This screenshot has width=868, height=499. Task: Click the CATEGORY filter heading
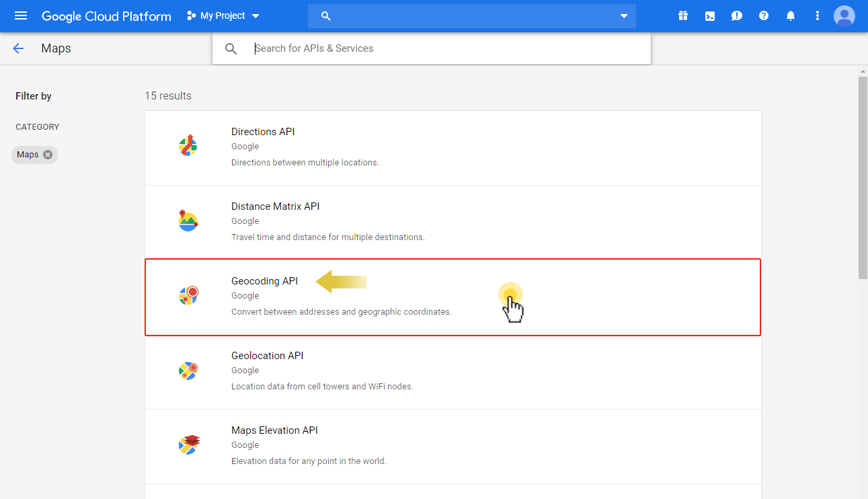click(38, 127)
